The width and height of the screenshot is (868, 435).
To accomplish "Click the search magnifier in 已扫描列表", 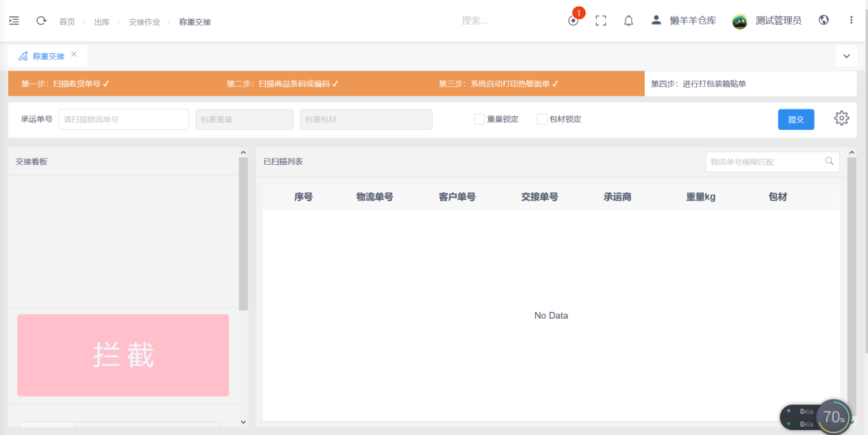I will point(829,161).
